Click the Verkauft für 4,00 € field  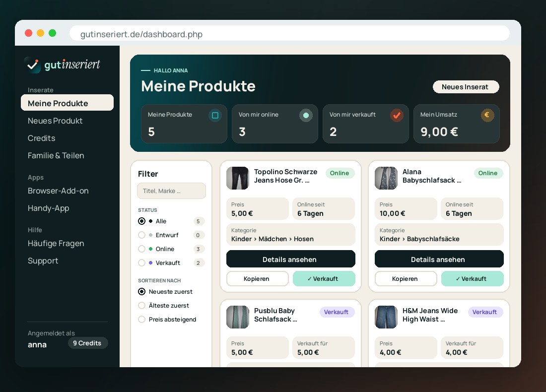pos(472,347)
